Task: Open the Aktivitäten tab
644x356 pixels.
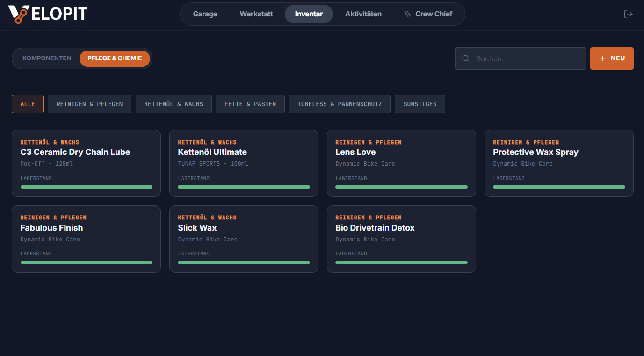Action: (x=363, y=14)
